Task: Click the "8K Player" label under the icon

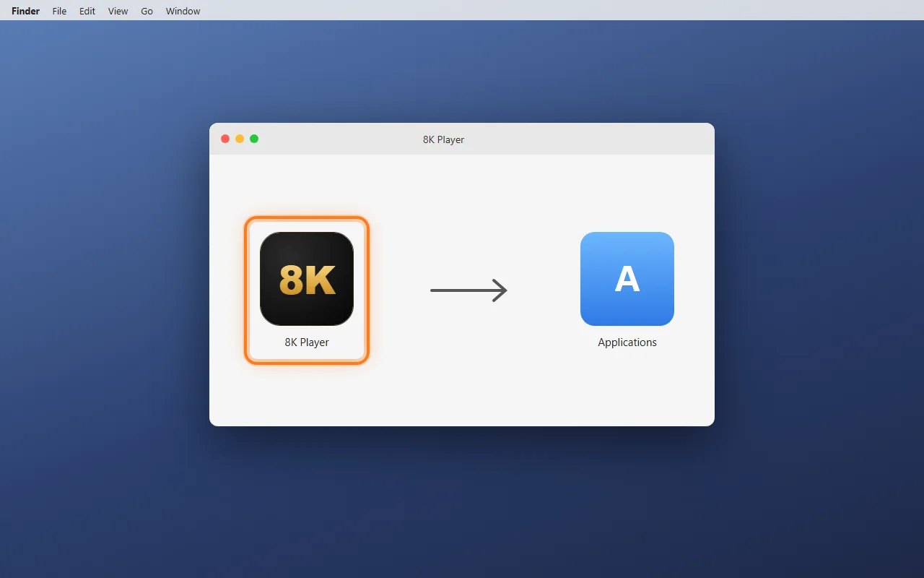Action: 307,342
